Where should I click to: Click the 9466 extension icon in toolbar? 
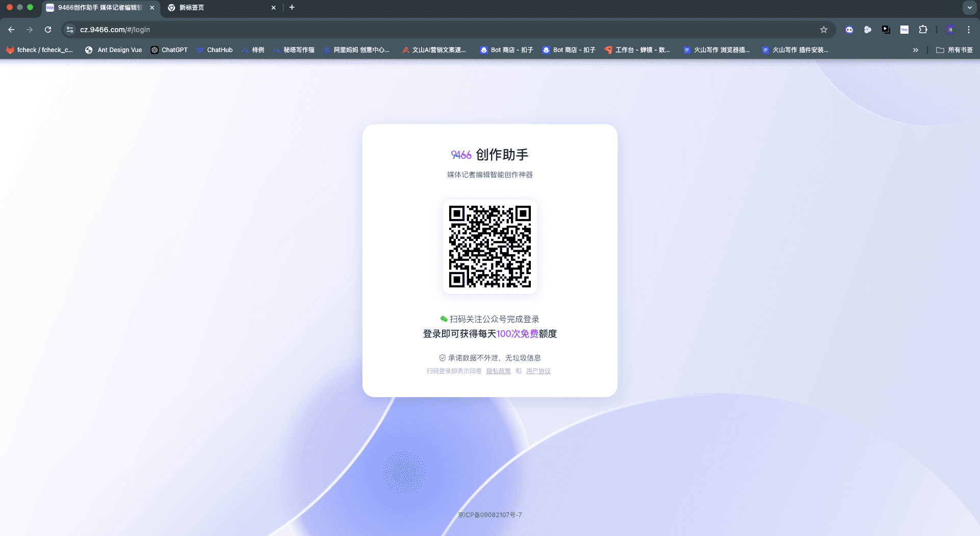904,30
